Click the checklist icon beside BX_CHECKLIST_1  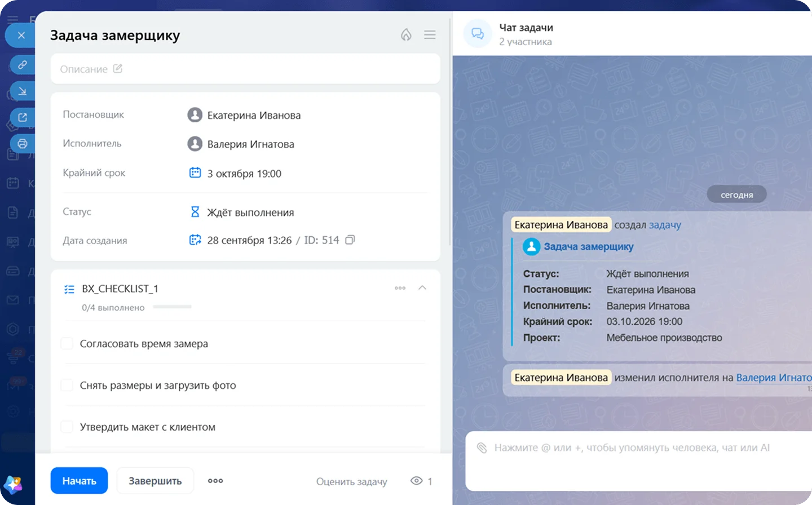pos(69,289)
